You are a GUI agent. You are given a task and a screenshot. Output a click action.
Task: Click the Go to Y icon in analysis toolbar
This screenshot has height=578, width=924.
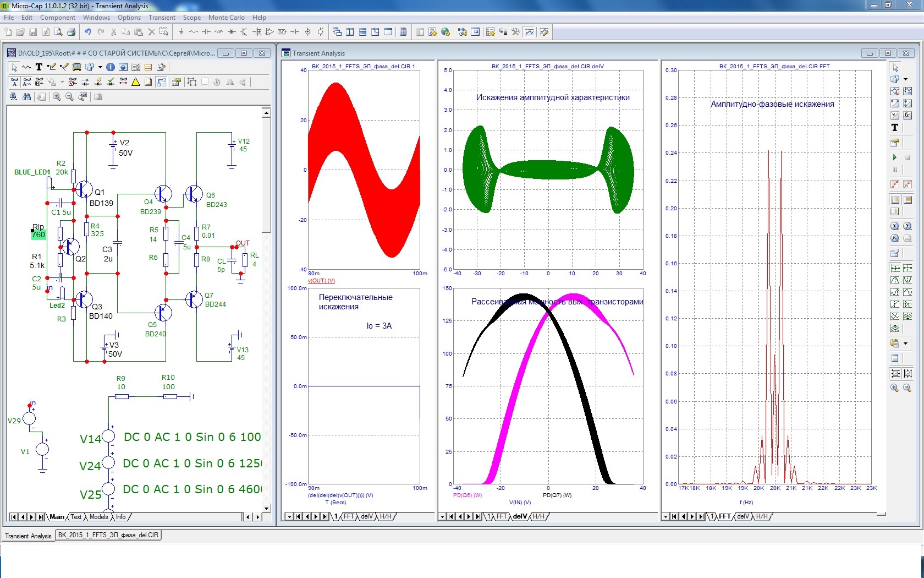[908, 226]
